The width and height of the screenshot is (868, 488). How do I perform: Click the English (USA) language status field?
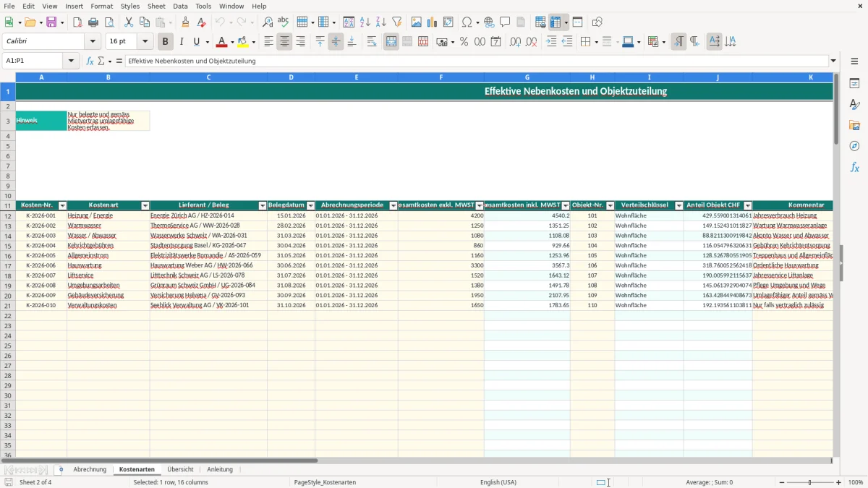pyautogui.click(x=498, y=482)
